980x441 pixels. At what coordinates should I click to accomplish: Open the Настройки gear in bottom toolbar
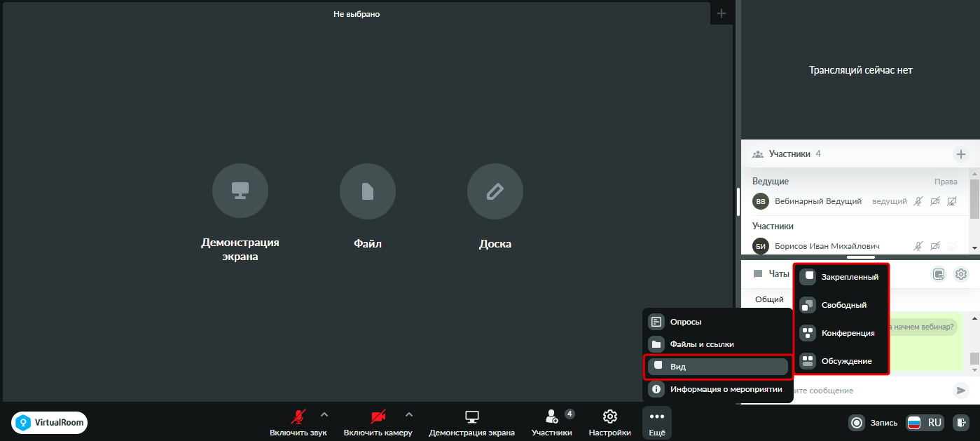(609, 423)
